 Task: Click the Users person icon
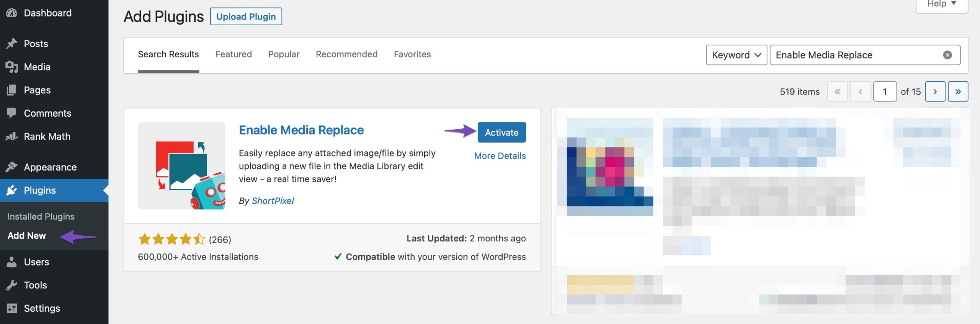pyautogui.click(x=12, y=262)
